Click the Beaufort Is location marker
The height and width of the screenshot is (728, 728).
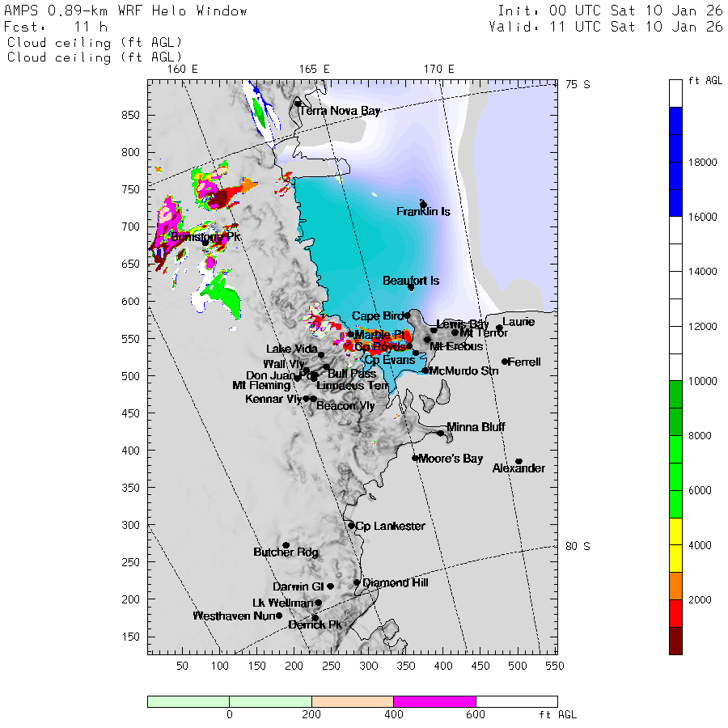411,287
